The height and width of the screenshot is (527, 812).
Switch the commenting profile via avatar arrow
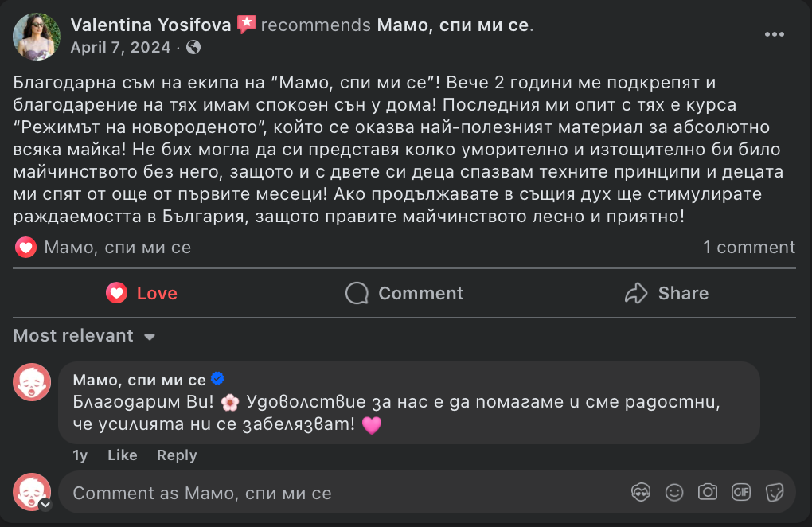[45, 504]
